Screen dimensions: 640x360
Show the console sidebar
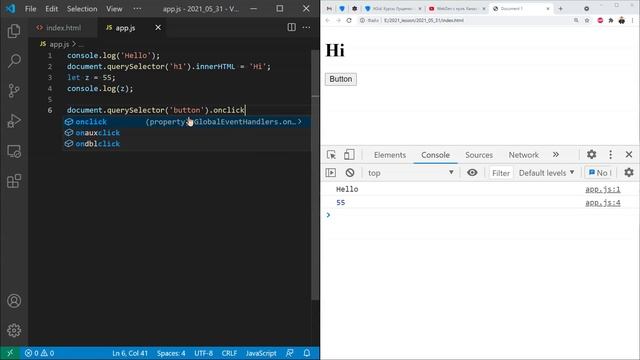pyautogui.click(x=331, y=173)
